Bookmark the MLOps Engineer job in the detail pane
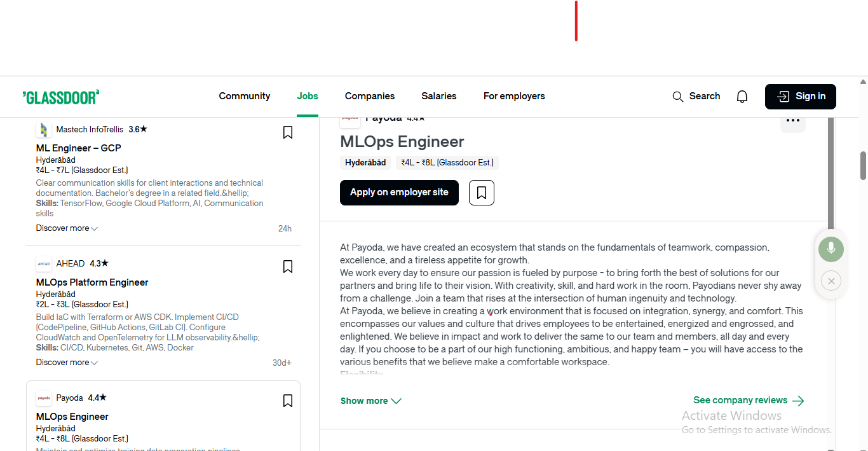 [x=481, y=192]
